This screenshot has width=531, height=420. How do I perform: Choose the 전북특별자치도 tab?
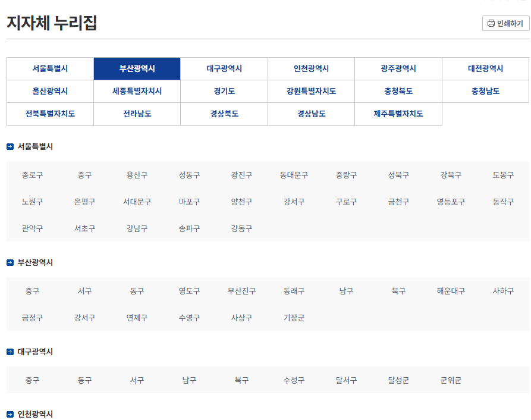(50, 114)
